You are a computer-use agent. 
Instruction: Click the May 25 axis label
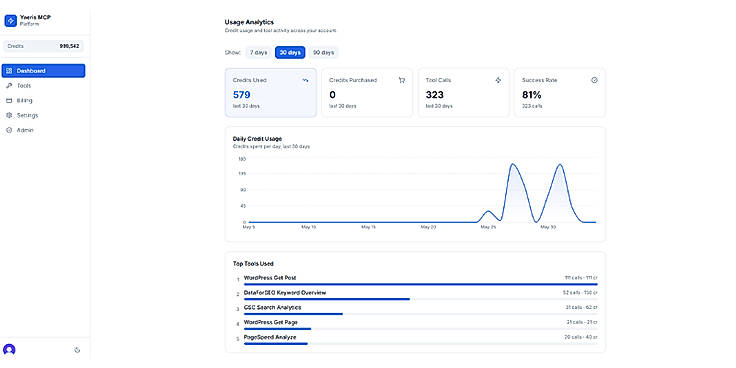coord(488,227)
